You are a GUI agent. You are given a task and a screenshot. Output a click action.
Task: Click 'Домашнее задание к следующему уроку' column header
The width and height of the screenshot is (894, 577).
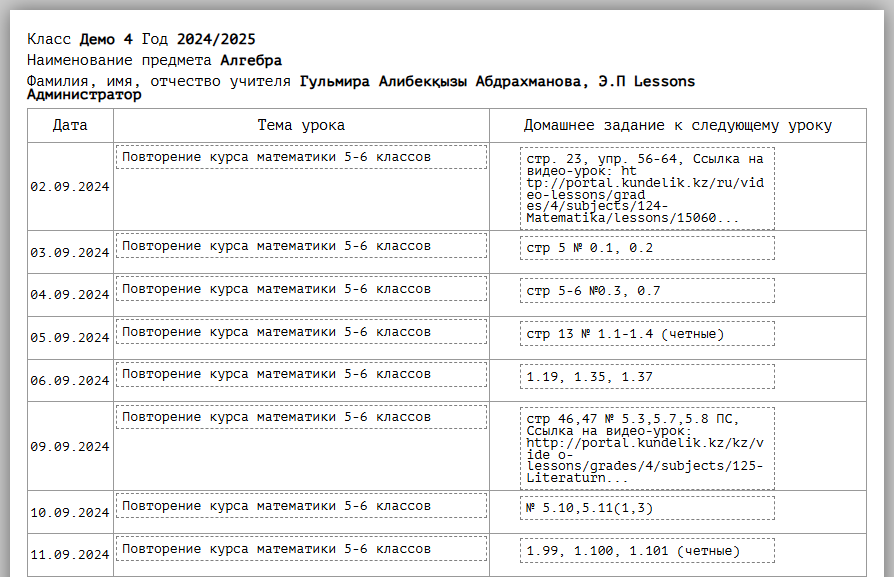[x=677, y=126]
